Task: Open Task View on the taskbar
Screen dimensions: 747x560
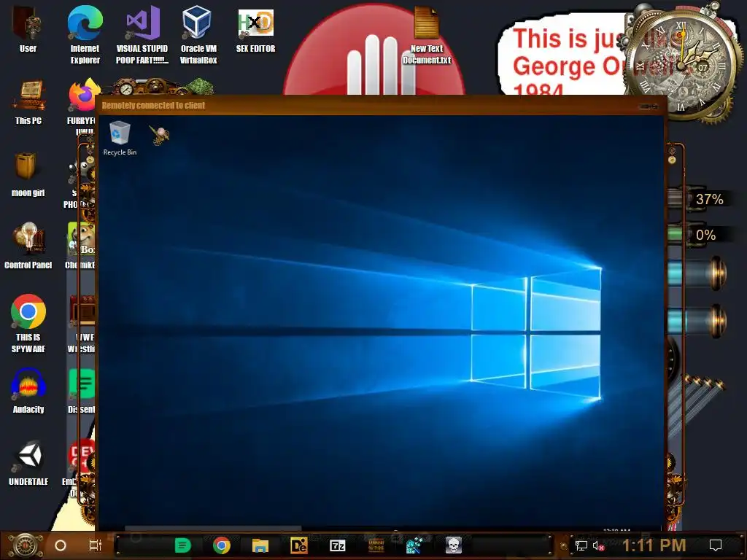Action: coord(96,545)
